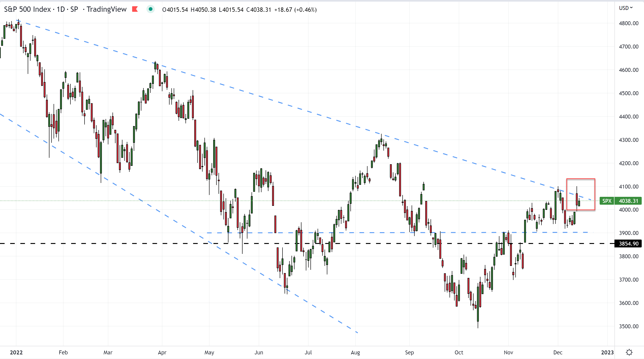
Task: Click the closing value C4038.31 in legend
Action: [x=258, y=10]
